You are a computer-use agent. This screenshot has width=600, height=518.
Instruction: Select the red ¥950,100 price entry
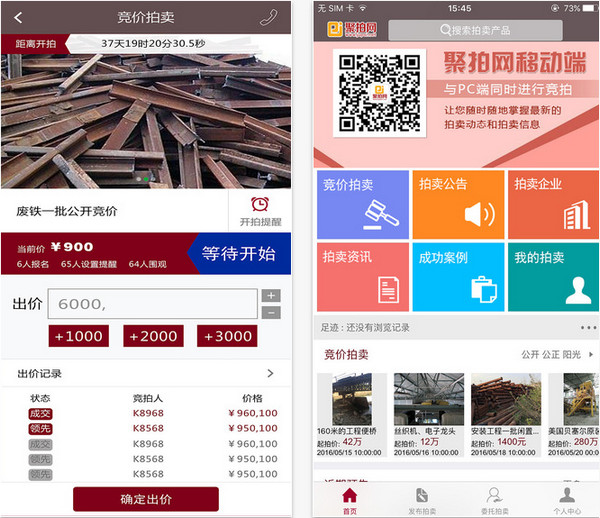tap(253, 428)
